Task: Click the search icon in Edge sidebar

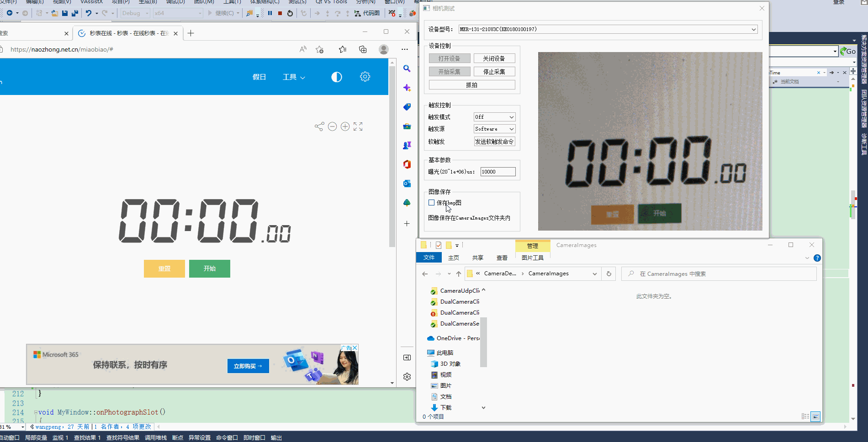Action: 407,68
